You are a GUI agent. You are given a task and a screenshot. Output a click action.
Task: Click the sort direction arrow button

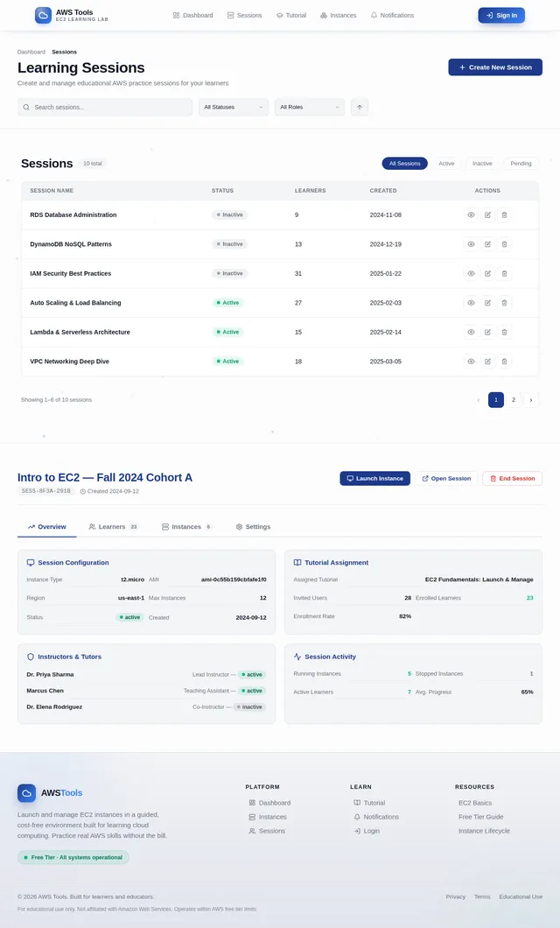360,107
